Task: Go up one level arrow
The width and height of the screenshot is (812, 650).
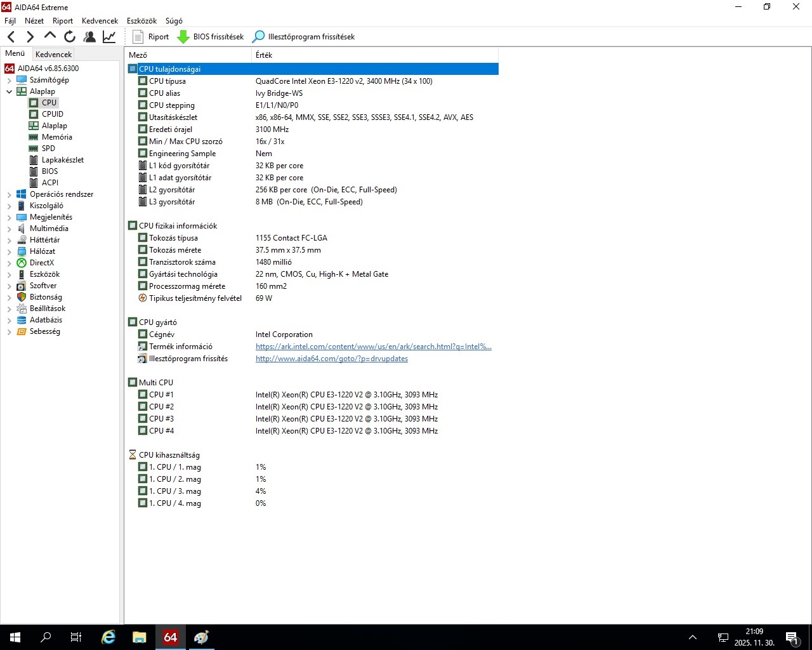Action: pos(49,37)
